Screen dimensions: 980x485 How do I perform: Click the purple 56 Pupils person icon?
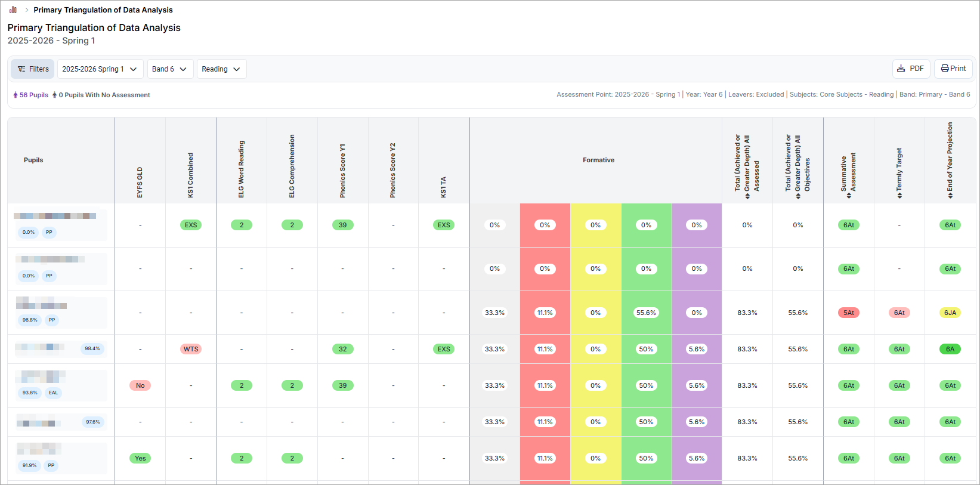click(16, 95)
